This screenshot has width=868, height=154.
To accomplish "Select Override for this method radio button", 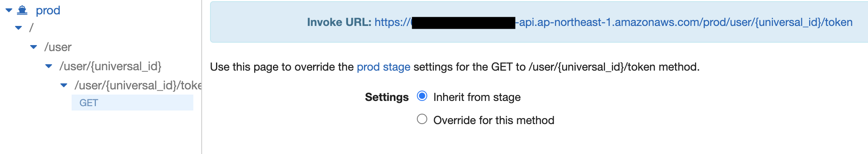I will 422,119.
